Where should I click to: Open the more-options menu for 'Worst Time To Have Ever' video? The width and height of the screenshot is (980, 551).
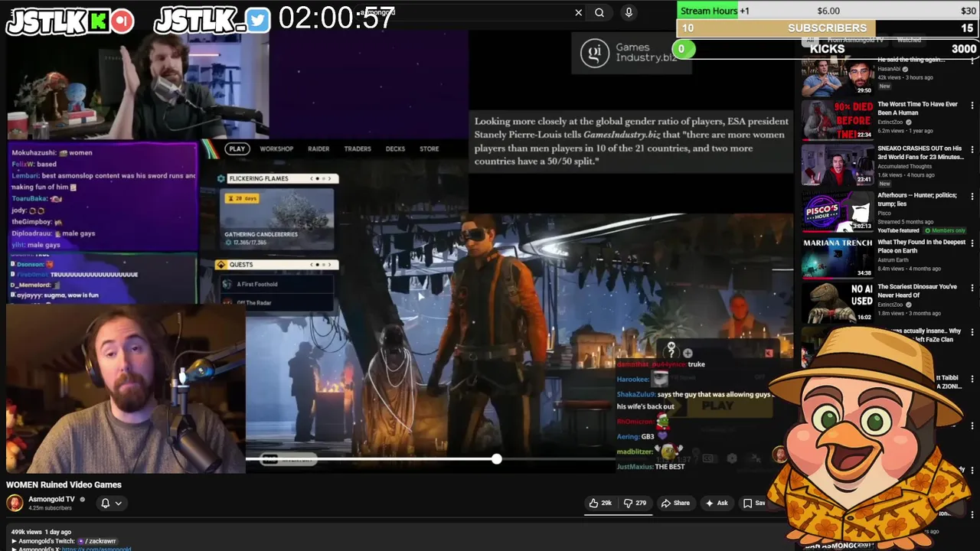click(972, 106)
